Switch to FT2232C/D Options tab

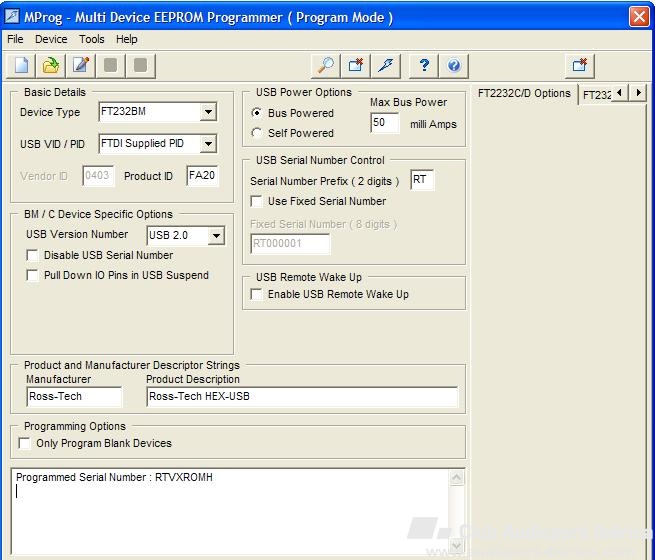click(524, 94)
